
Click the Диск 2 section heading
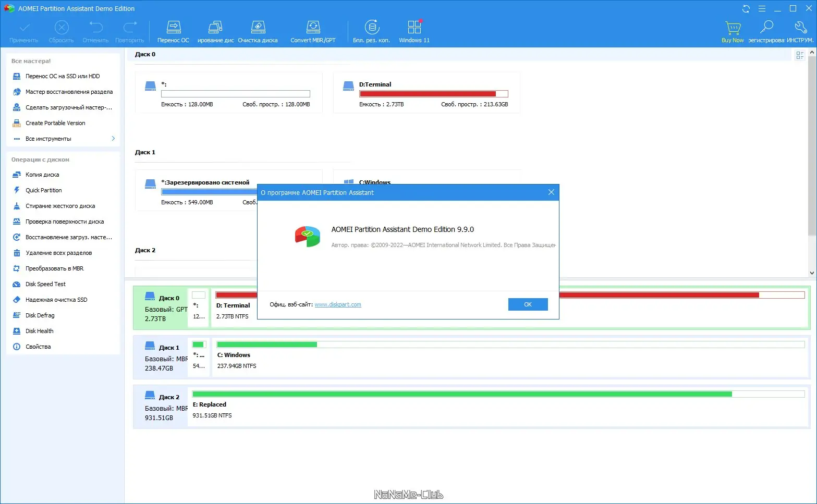145,250
